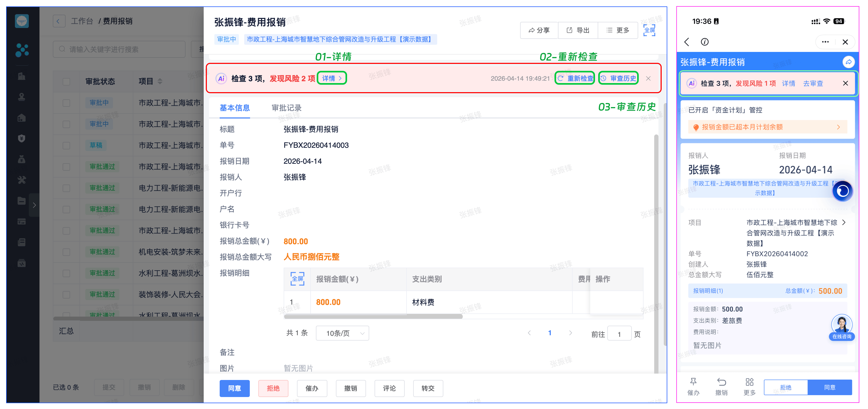Expand the budget exceeded warning row
The image size is (868, 409).
[x=767, y=127]
